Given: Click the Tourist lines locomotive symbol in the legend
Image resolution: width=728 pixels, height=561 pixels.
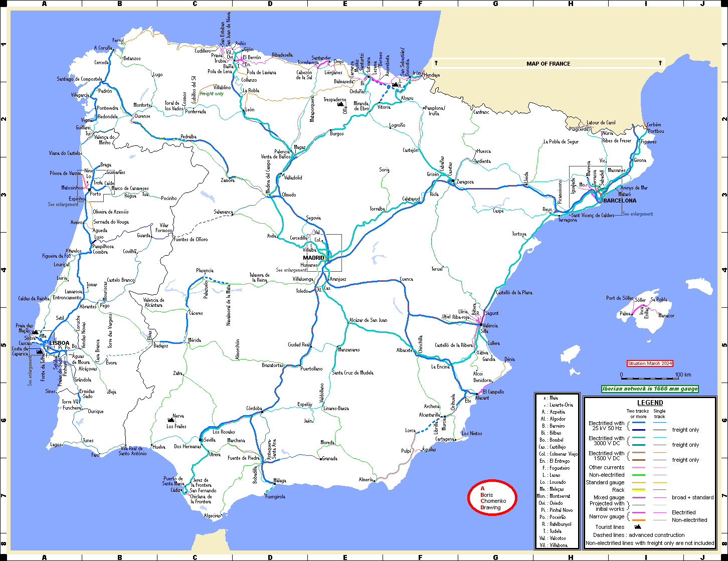Looking at the screenshot, I should [x=638, y=527].
